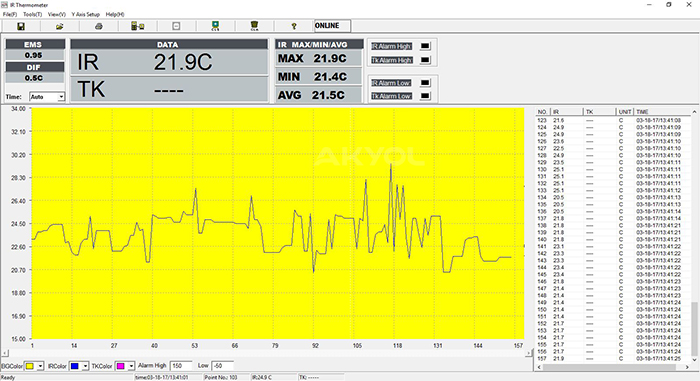The height and width of the screenshot is (381, 700).
Task: Open a file with the folder icon
Action: [59, 26]
